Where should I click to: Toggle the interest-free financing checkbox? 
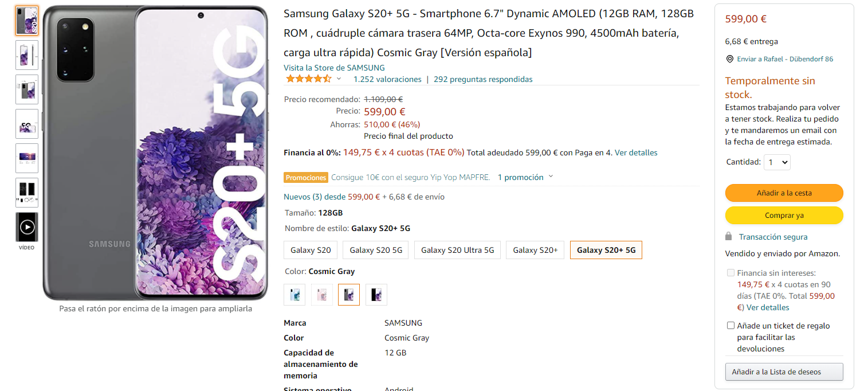click(730, 273)
